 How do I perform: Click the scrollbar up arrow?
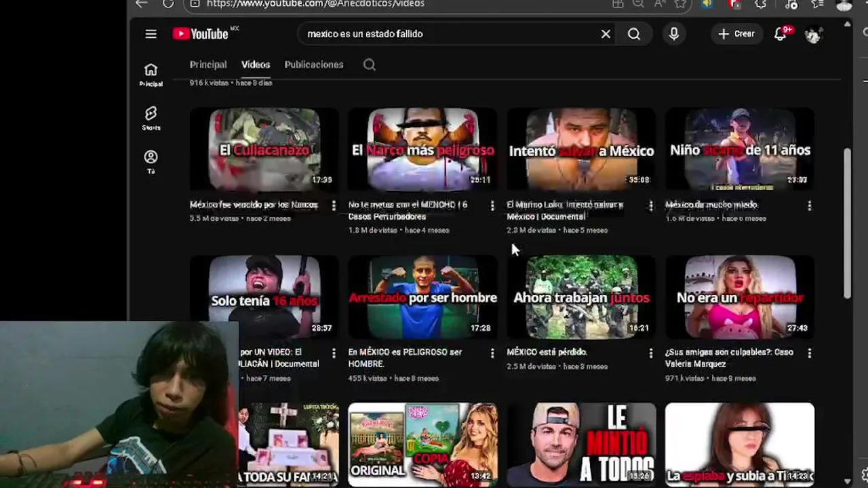[x=847, y=24]
